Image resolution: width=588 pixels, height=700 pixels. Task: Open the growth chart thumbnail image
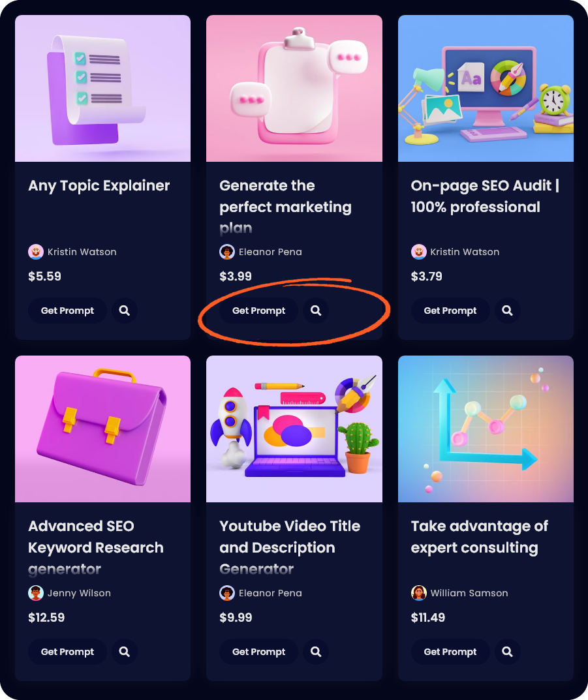pos(486,429)
